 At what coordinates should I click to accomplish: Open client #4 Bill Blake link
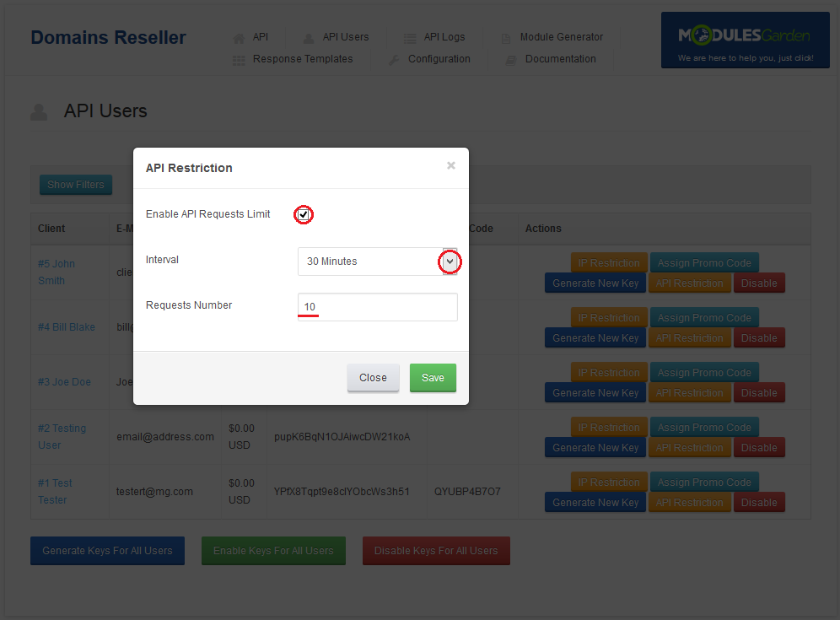click(67, 327)
